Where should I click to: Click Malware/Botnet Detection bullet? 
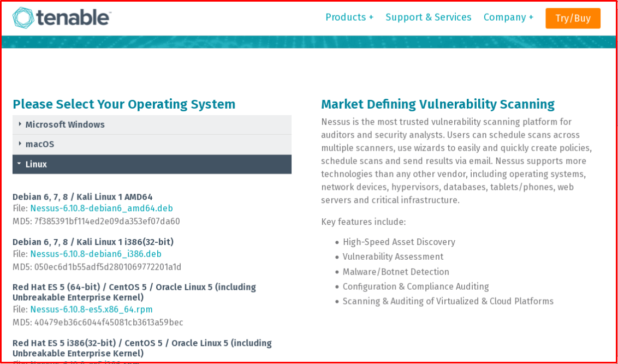[x=396, y=272]
